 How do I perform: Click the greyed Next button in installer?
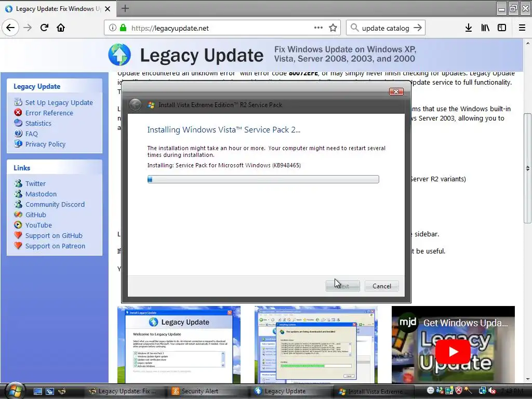[x=343, y=286]
